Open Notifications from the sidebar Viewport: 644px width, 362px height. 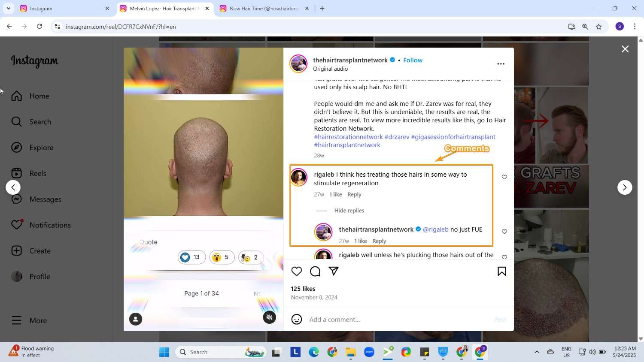click(x=50, y=225)
